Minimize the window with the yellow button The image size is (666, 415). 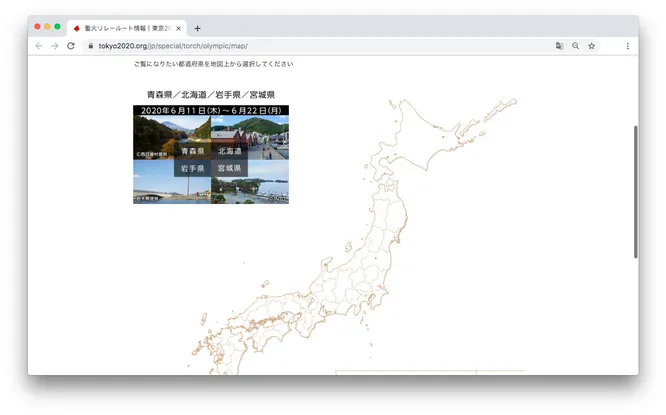pos(47,26)
